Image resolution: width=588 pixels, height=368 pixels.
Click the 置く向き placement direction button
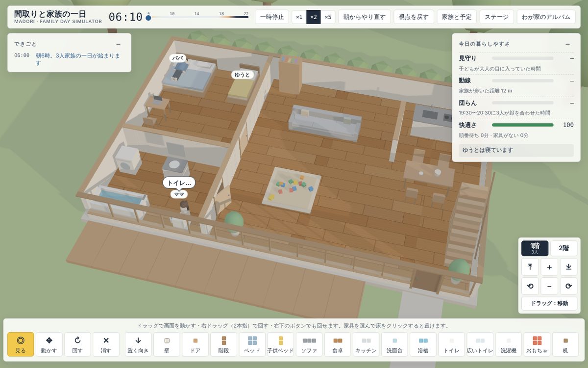[138, 344]
